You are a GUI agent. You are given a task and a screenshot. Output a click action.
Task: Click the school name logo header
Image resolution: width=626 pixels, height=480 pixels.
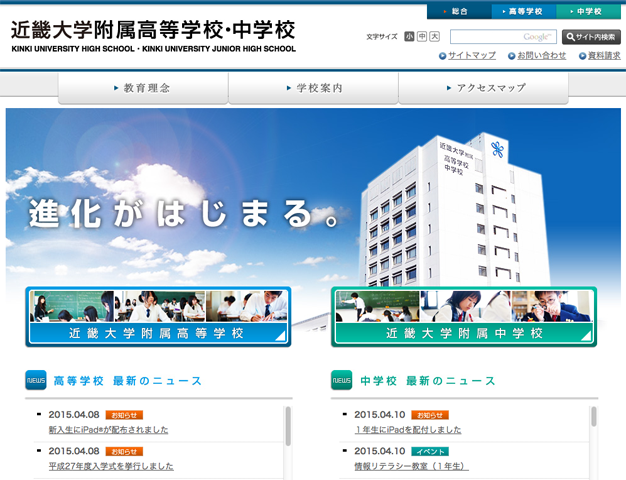[153, 36]
